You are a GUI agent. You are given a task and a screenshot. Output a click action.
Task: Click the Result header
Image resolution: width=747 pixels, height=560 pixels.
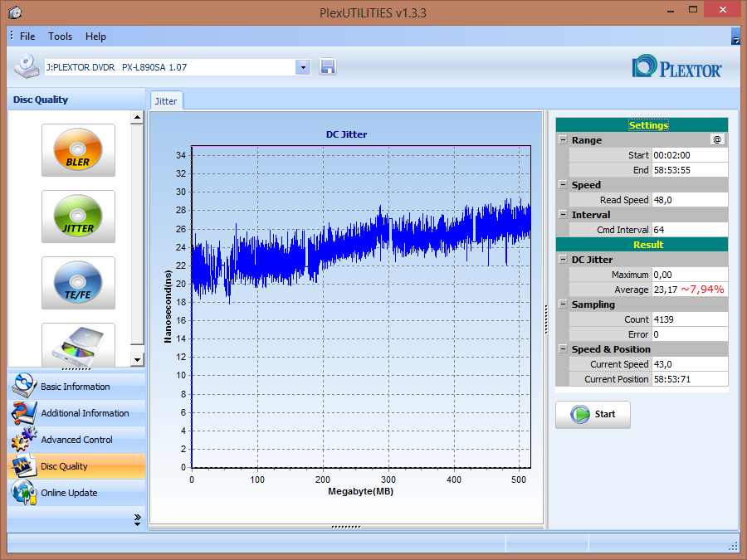click(x=642, y=244)
